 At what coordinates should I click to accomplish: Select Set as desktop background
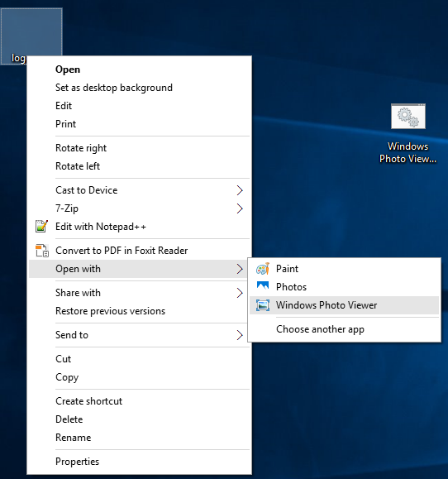139,88
